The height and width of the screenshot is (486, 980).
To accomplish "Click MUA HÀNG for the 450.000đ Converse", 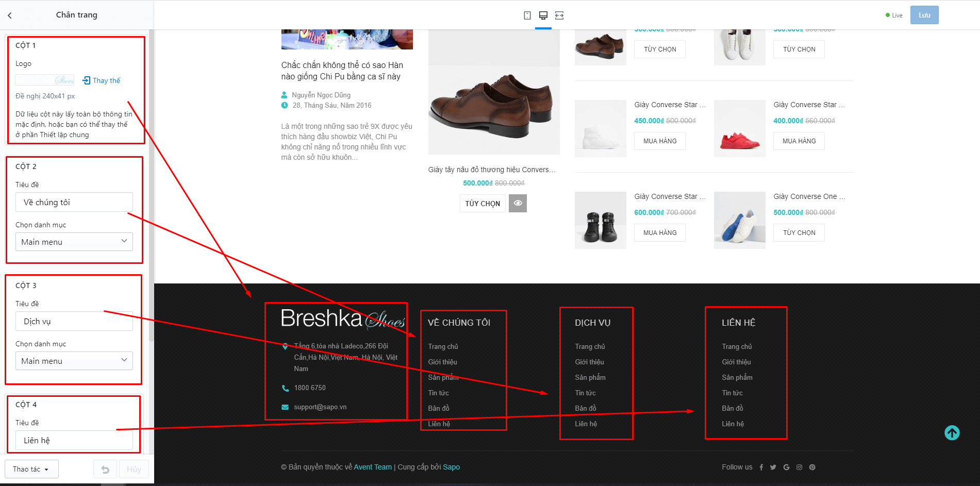I will click(x=660, y=141).
